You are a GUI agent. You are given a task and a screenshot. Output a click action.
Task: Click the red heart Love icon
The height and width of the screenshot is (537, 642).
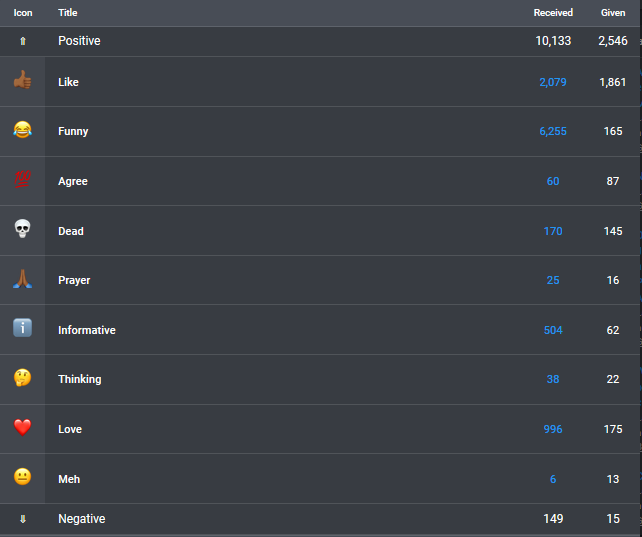23,427
